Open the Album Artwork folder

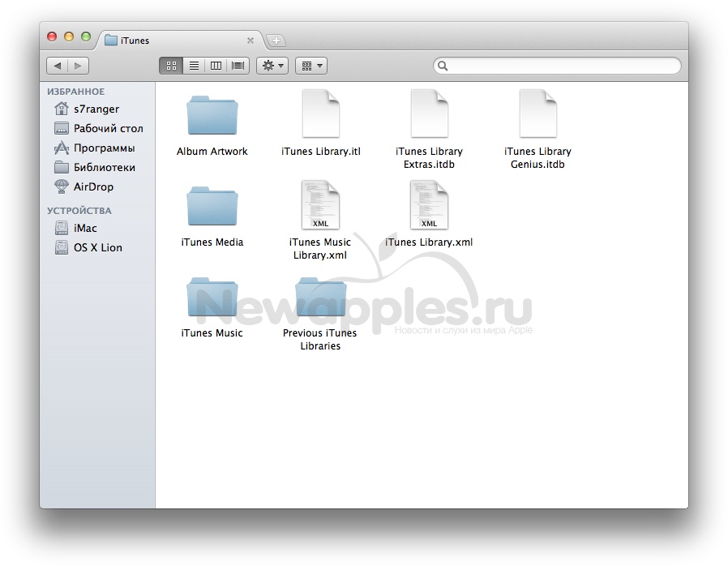212,116
